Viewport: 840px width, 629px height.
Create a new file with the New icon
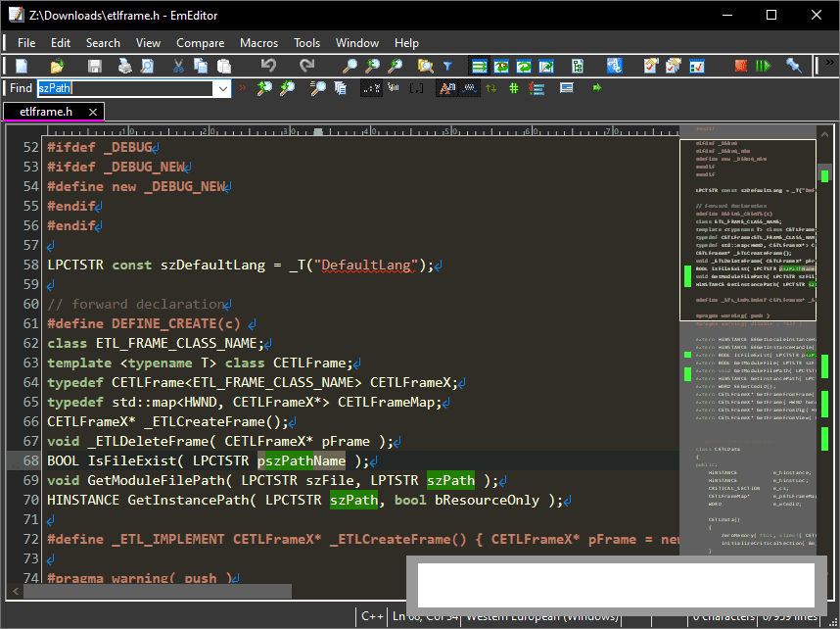click(22, 66)
